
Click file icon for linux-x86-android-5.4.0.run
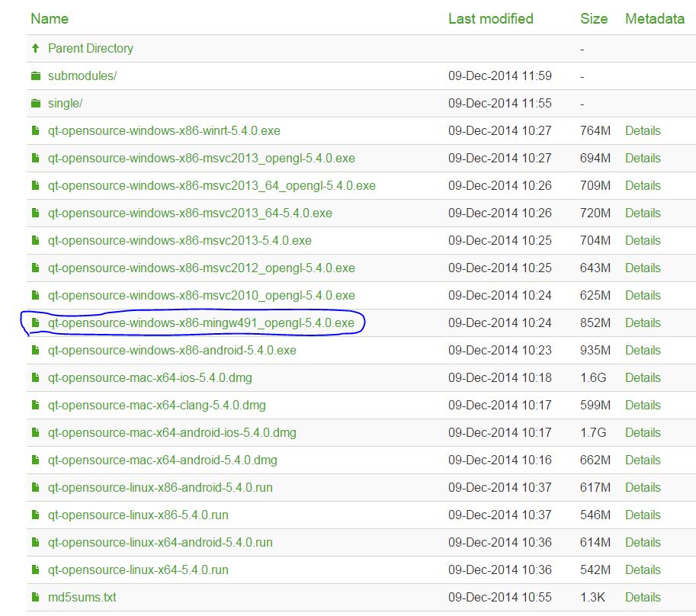[36, 487]
